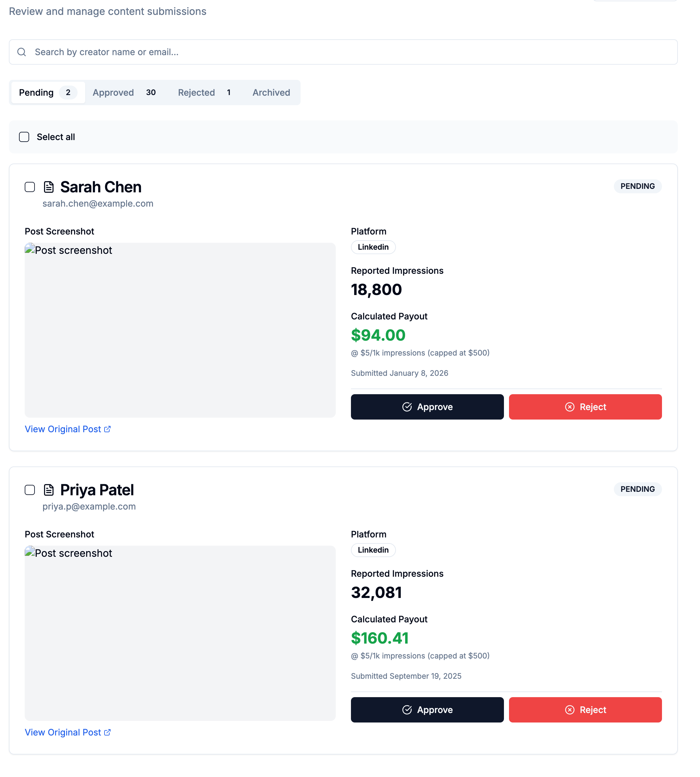Click the search magnifier icon

click(x=22, y=52)
